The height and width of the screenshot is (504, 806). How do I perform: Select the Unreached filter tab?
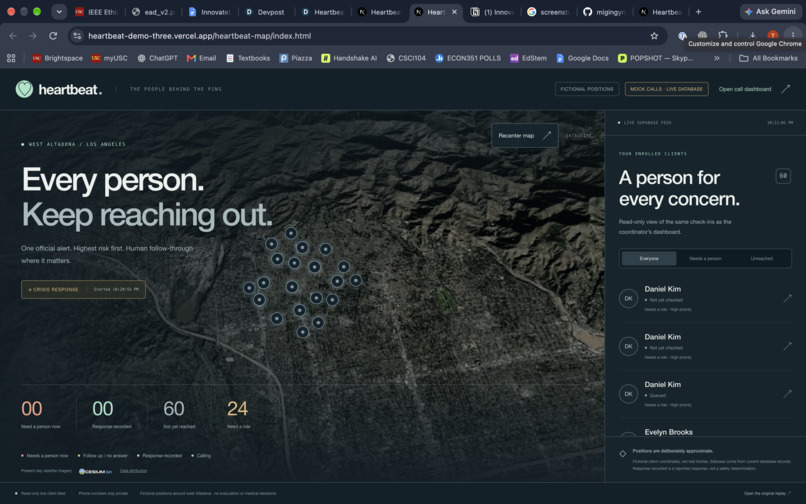(x=761, y=258)
